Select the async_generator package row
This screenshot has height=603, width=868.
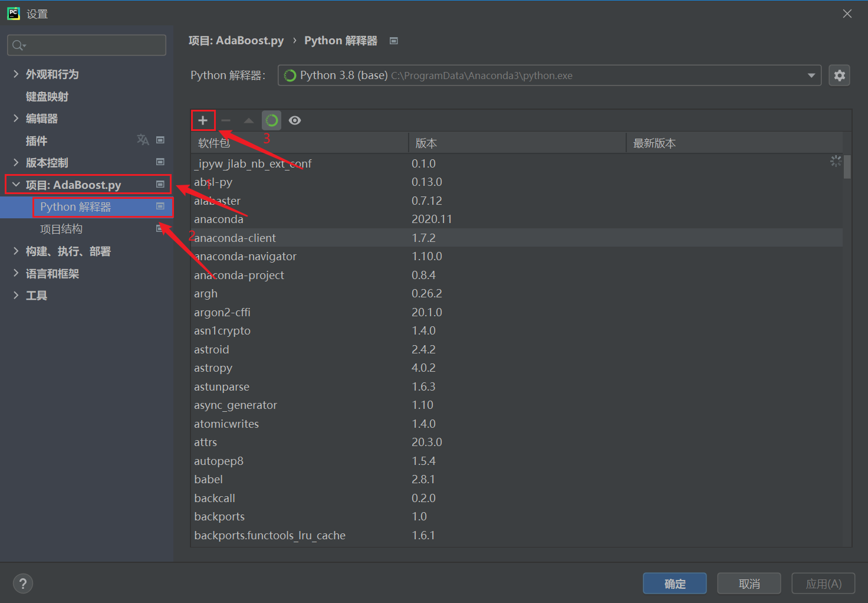(x=517, y=405)
